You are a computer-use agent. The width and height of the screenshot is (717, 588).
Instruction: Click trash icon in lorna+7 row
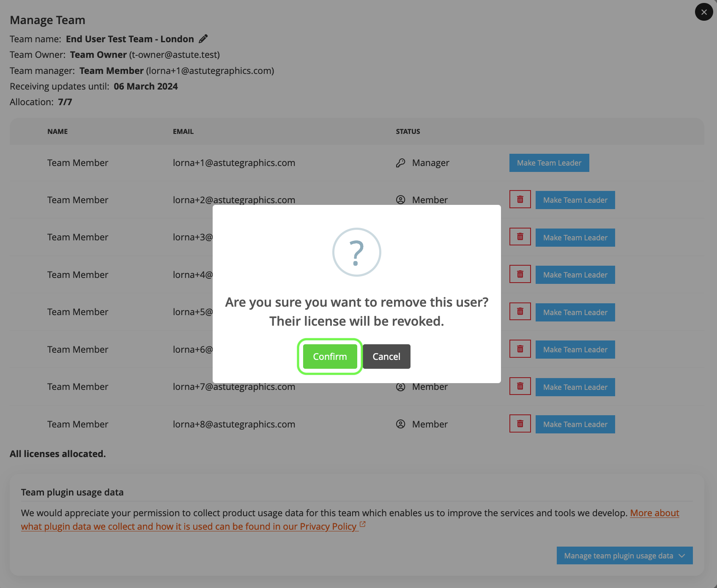[x=520, y=387]
